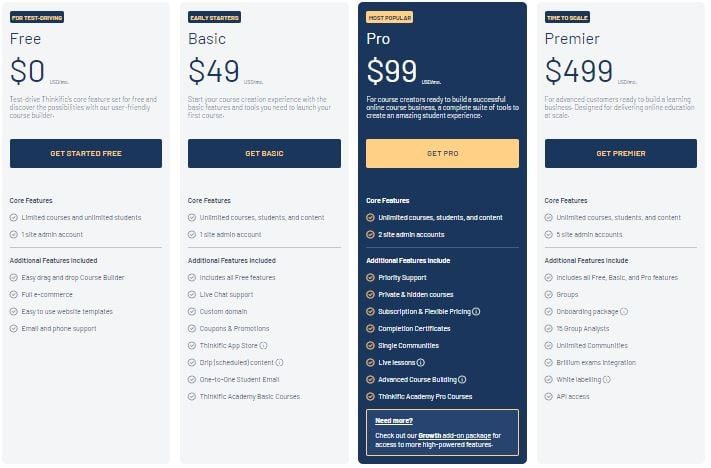This screenshot has height=468, width=711.
Task: Open info icon beside Subscription & Flexible Pricing
Action: click(x=476, y=312)
